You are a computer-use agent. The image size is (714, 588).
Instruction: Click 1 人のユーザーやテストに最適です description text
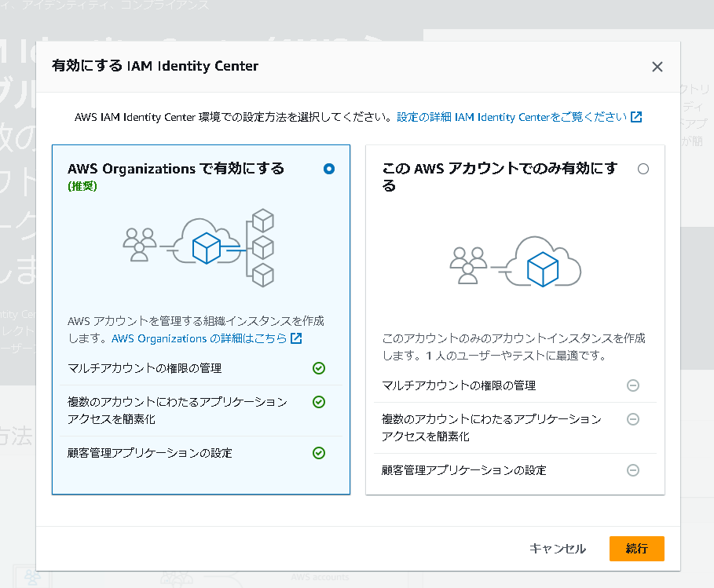tap(516, 356)
